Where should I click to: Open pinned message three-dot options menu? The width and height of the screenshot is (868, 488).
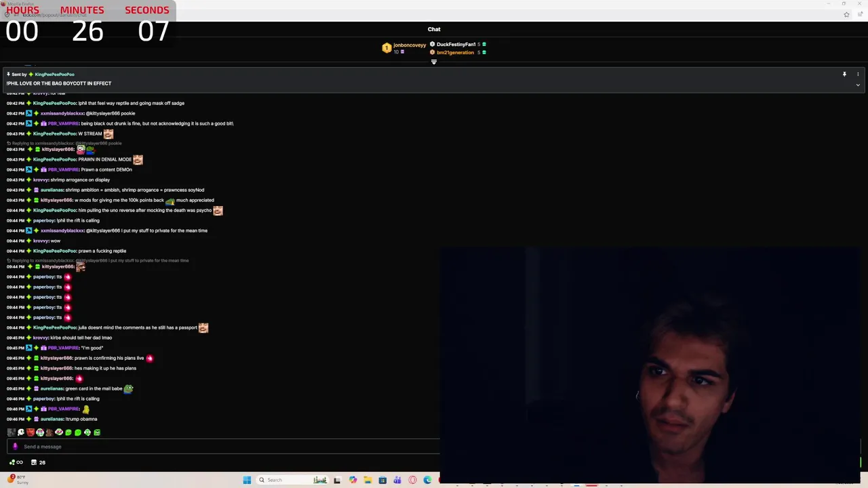coord(858,74)
